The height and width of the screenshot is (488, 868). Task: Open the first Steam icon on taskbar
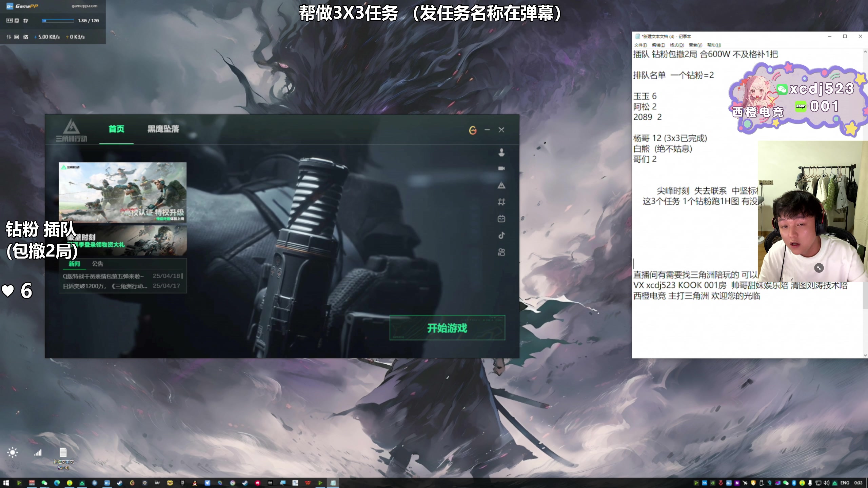pyautogui.click(x=120, y=483)
